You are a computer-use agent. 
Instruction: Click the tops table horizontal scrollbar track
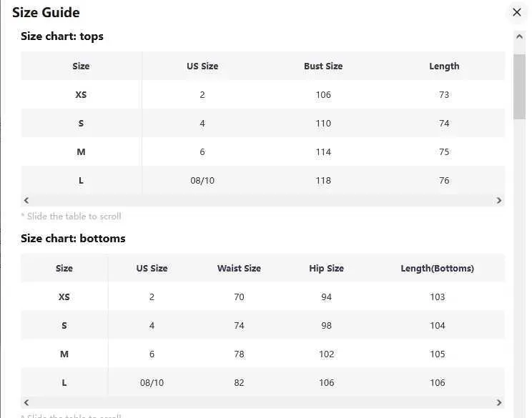click(262, 201)
